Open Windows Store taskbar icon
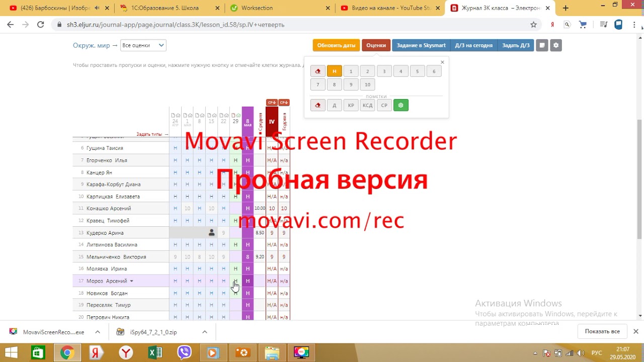 (38, 353)
